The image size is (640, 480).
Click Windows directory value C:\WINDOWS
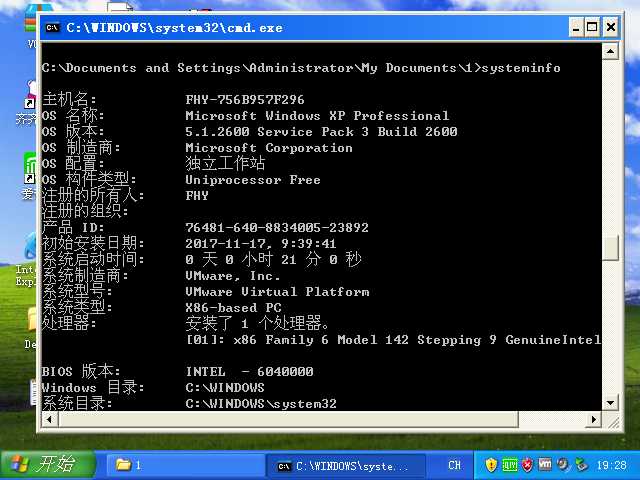point(225,387)
